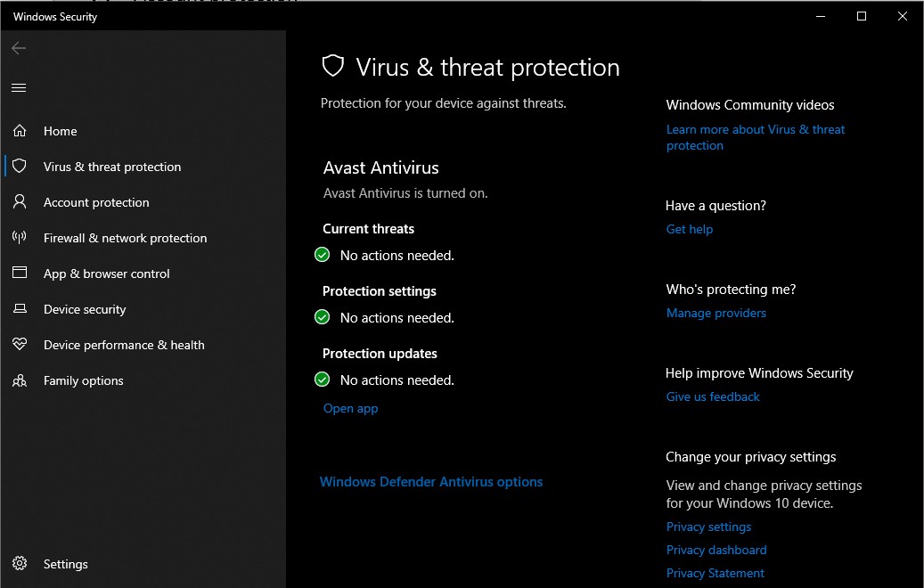Select Device security in the sidebar
Screen dimensions: 924x588
85,309
